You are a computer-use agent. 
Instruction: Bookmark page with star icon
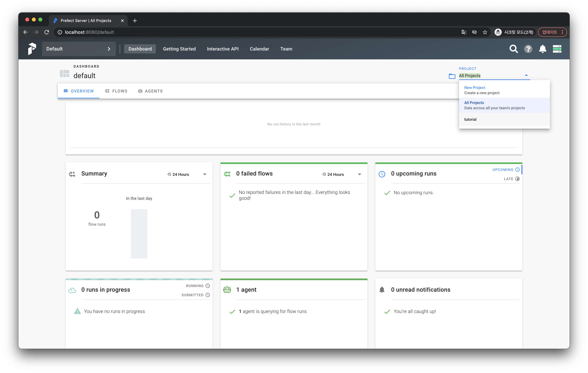pyautogui.click(x=485, y=32)
